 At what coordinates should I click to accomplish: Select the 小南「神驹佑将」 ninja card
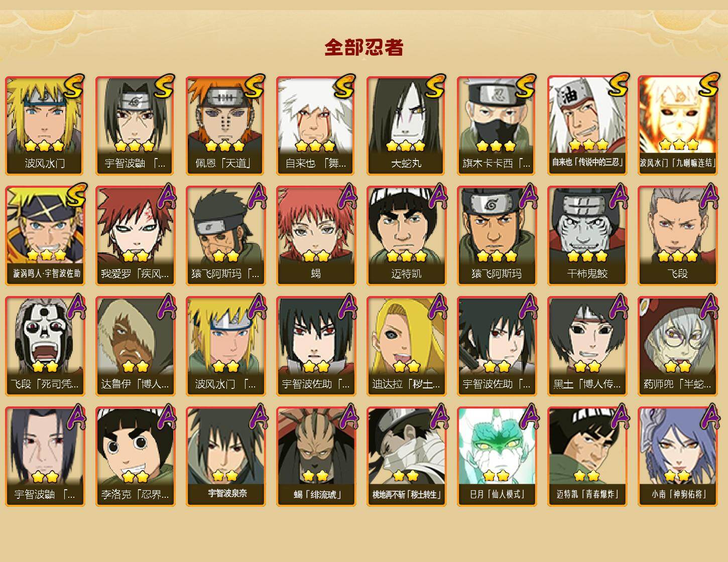tap(677, 457)
